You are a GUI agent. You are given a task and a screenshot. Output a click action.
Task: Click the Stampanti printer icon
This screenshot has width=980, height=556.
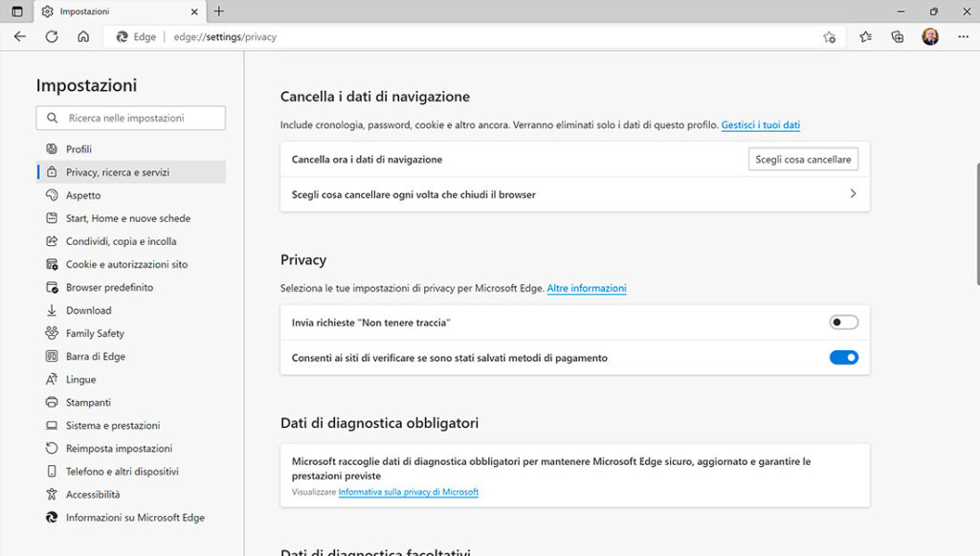click(x=52, y=402)
